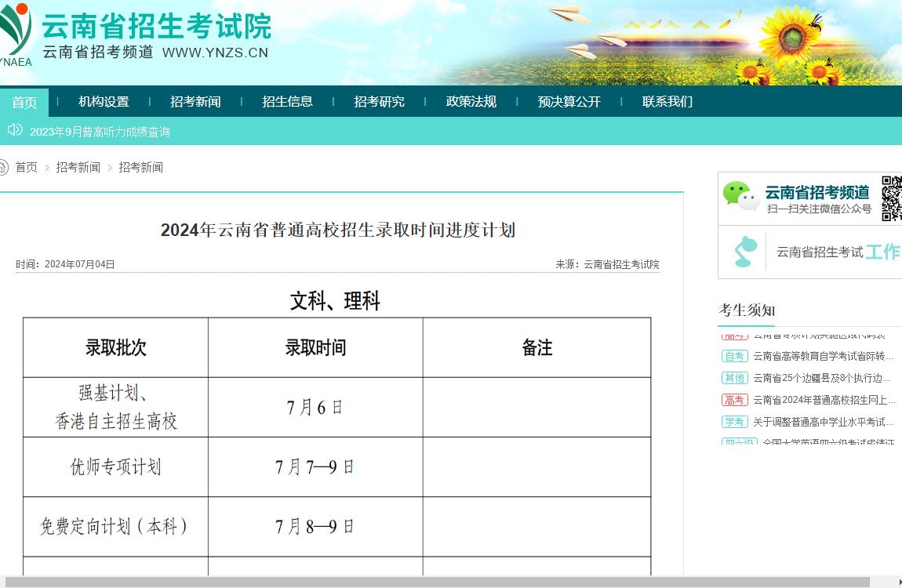Open the 2023年9月普高听力成绩查询 announcement
The width and height of the screenshot is (902, 588).
(x=100, y=132)
